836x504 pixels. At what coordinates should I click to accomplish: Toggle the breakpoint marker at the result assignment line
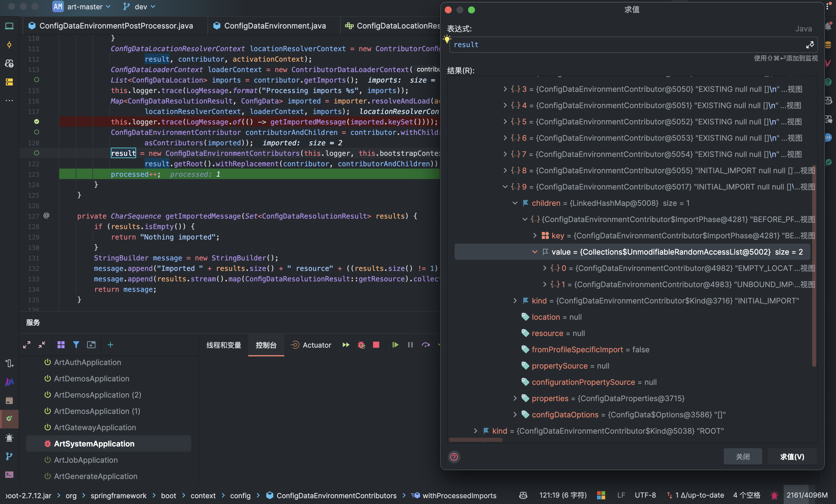point(37,153)
